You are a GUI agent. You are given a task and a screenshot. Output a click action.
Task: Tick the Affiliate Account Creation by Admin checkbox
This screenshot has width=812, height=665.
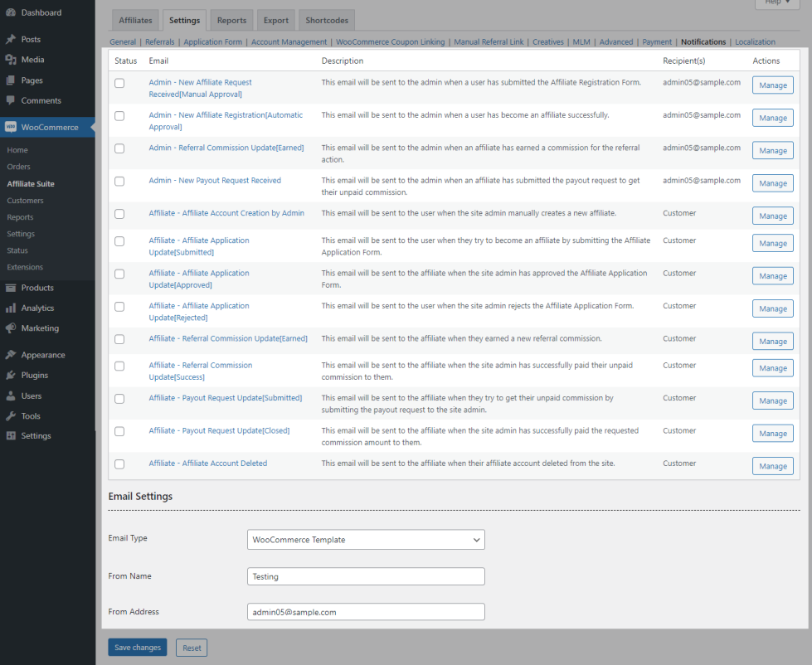[x=119, y=214]
